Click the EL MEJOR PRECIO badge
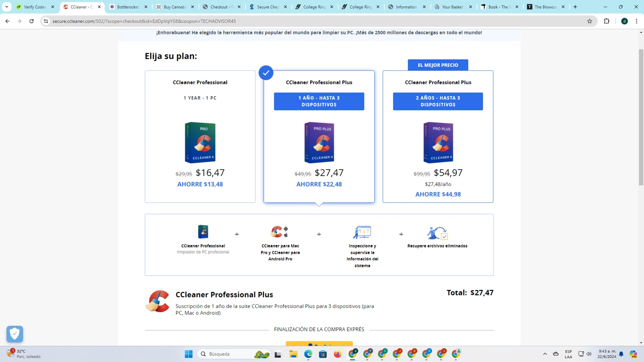Image resolution: width=644 pixels, height=362 pixels. 438,65
